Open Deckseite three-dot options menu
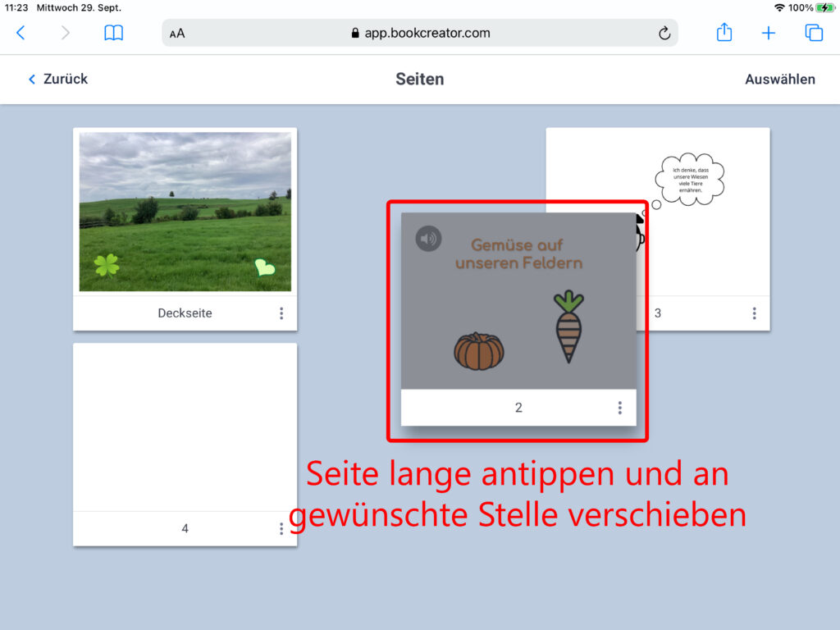This screenshot has height=630, width=840. coord(281,313)
